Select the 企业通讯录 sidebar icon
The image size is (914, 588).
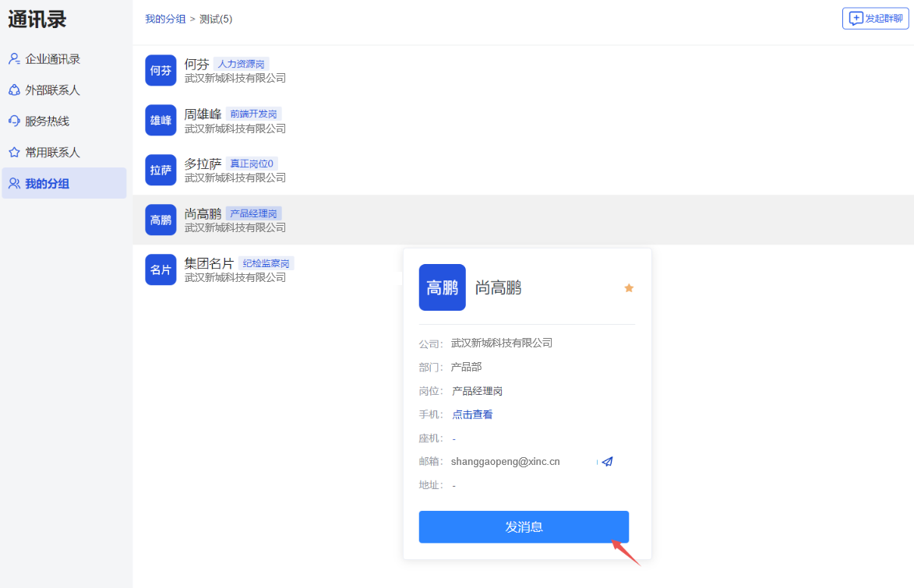(x=13, y=58)
